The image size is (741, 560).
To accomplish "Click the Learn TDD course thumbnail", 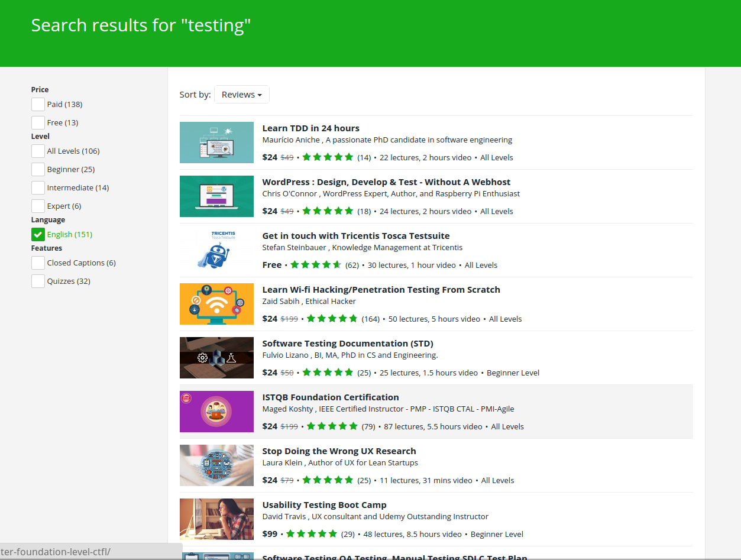I will click(216, 143).
